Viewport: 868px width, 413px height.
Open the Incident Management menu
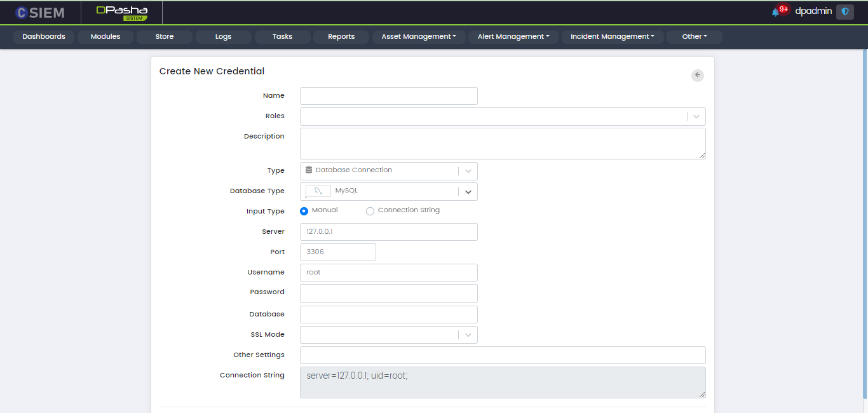[x=612, y=37]
